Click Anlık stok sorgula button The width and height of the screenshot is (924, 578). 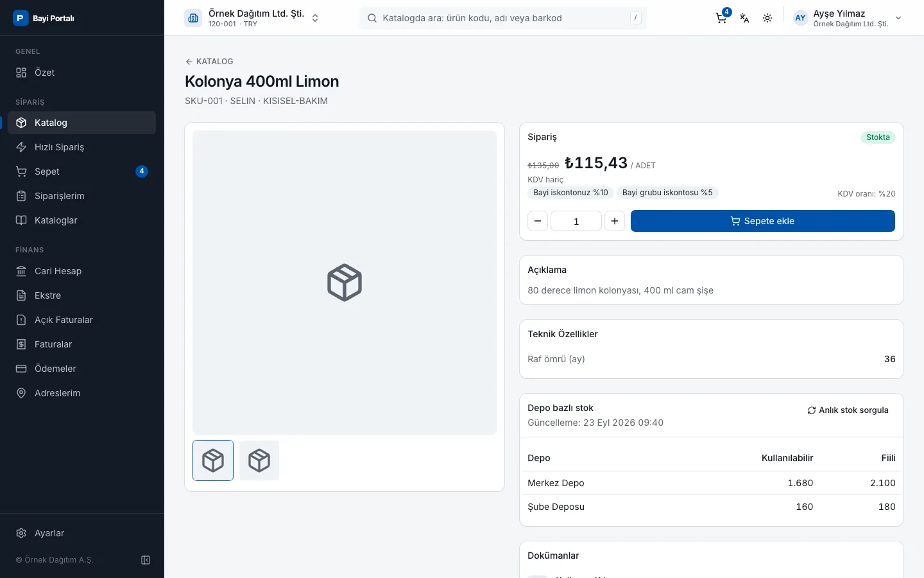(848, 410)
